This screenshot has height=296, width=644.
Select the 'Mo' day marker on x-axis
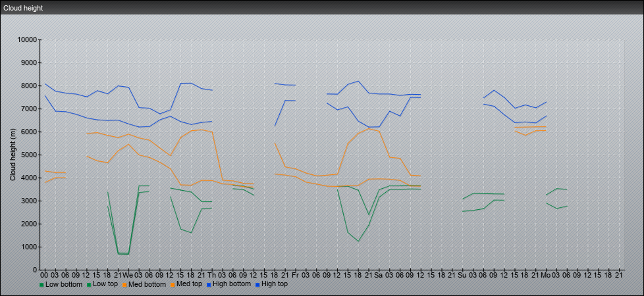tap(546, 275)
